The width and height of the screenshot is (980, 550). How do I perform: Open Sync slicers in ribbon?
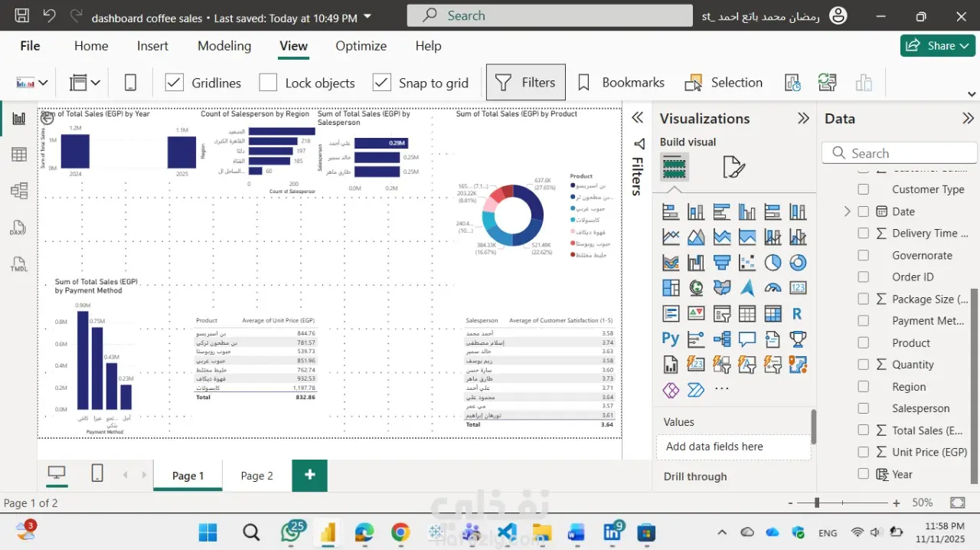[x=827, y=83]
